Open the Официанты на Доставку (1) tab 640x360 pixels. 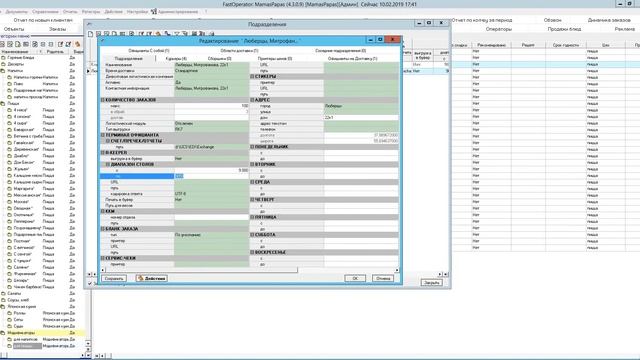(352, 59)
